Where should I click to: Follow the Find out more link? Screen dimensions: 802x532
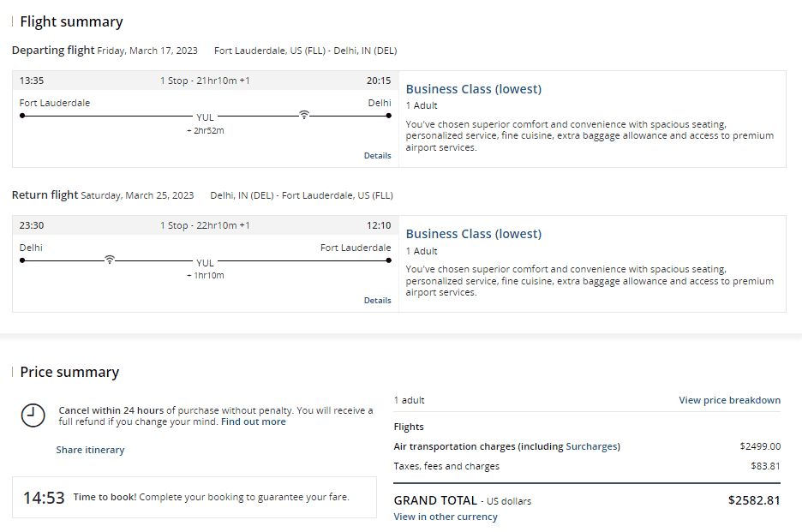pos(253,421)
